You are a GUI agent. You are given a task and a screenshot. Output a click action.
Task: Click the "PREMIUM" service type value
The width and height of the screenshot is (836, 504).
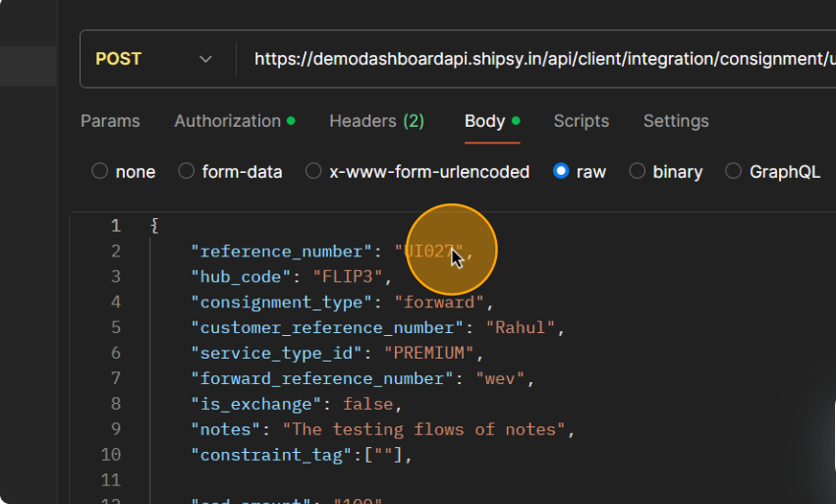point(428,353)
